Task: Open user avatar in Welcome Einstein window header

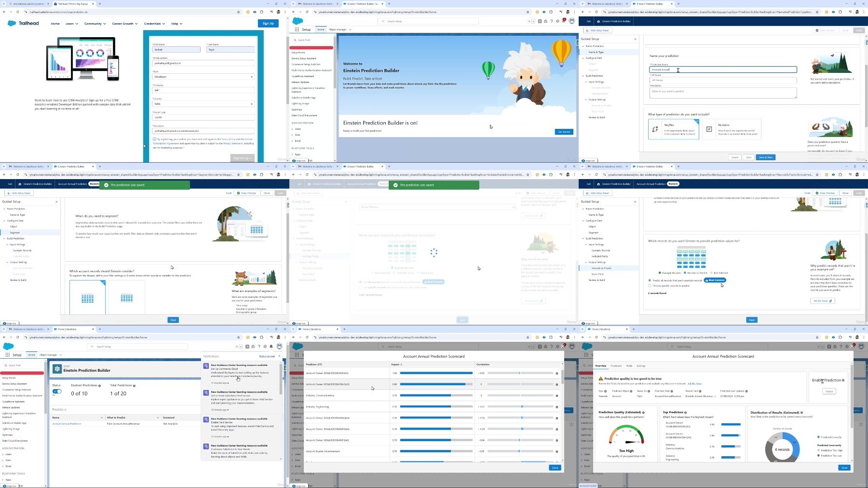Action: pyautogui.click(x=572, y=21)
